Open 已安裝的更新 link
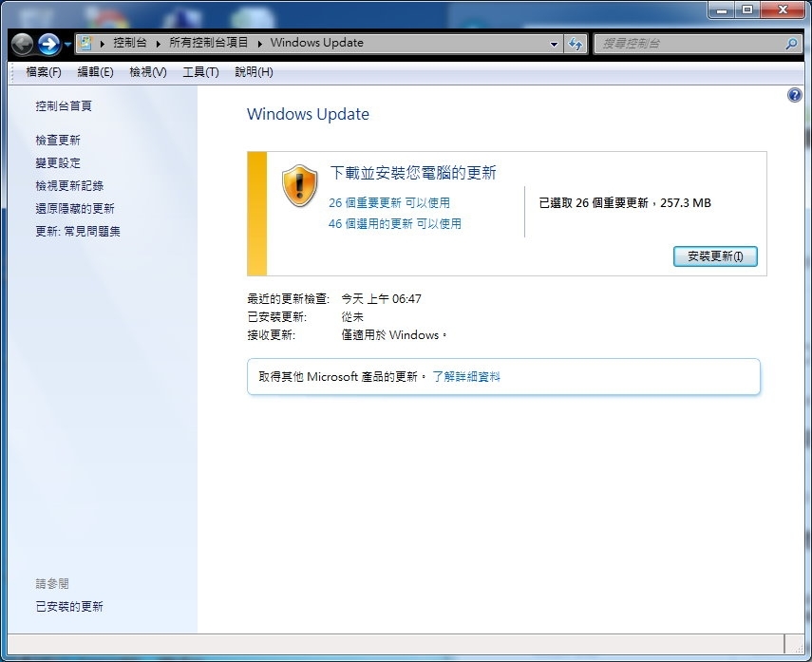Viewport: 812px width, 662px height. (69, 607)
